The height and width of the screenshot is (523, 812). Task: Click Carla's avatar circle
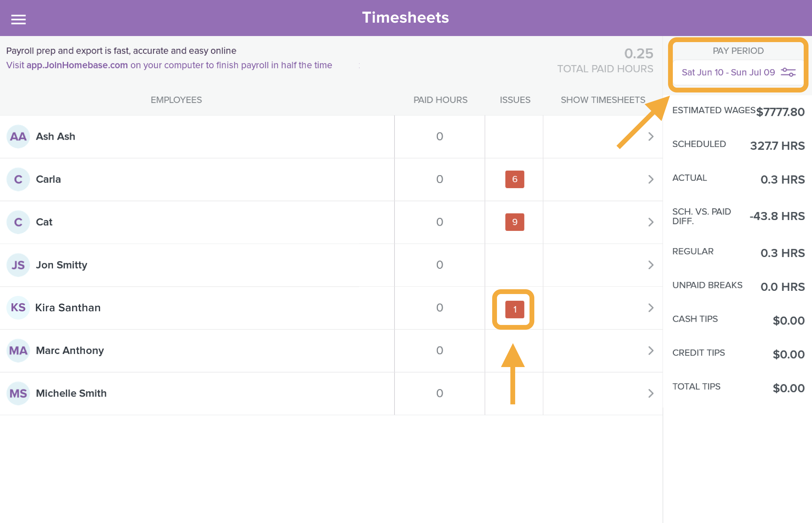(18, 179)
